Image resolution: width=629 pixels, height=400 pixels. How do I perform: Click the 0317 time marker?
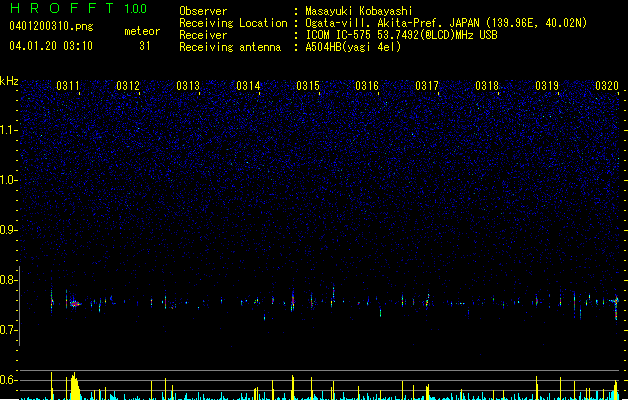[427, 86]
